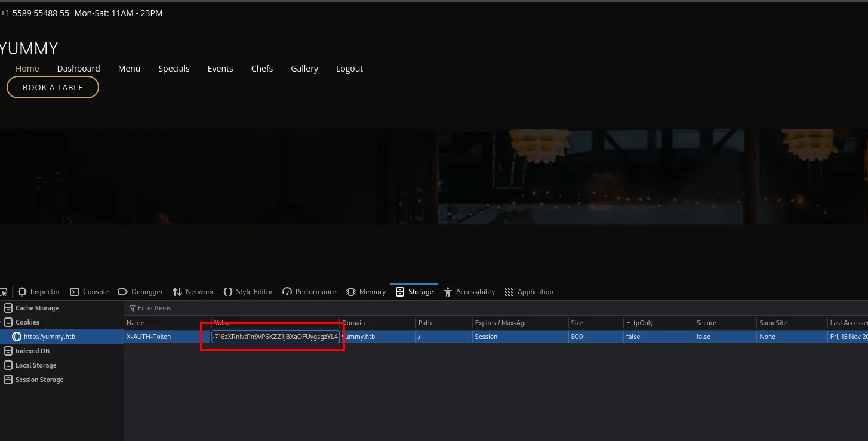868x441 pixels.
Task: Focus the Filter Items search field
Action: pyautogui.click(x=154, y=308)
